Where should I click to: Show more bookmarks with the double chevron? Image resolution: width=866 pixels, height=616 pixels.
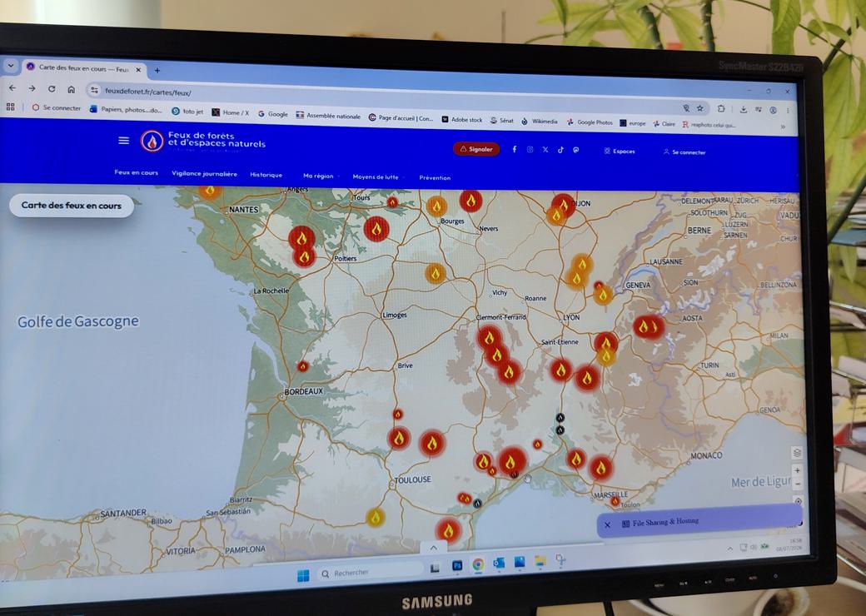(783, 127)
